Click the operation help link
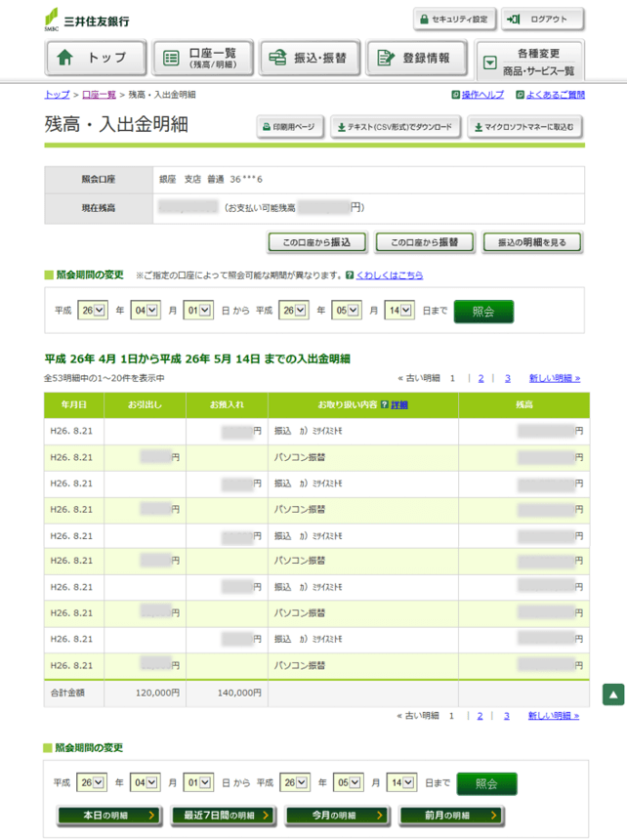The width and height of the screenshot is (627, 840). click(479, 95)
